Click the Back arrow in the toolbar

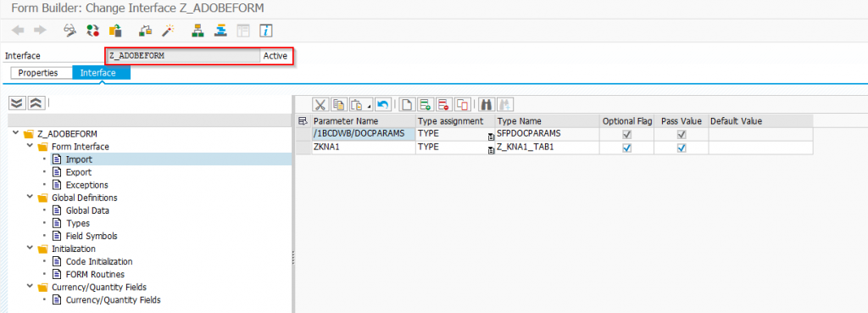pyautogui.click(x=18, y=31)
